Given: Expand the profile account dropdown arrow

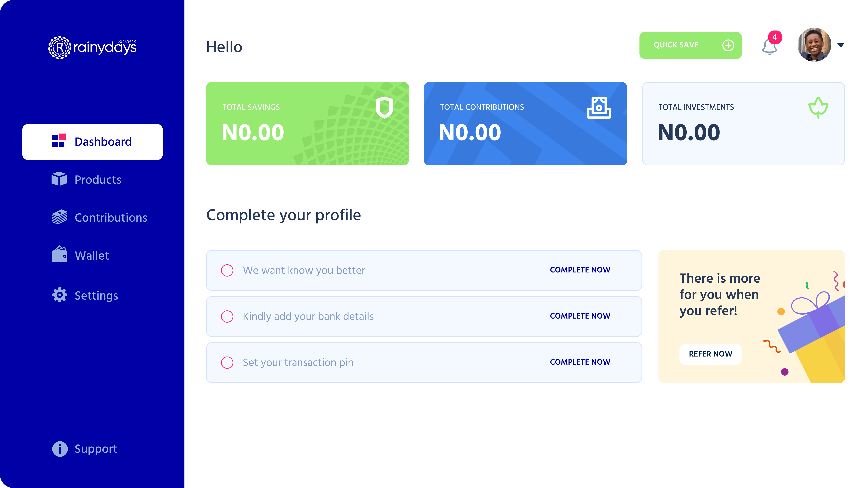Looking at the screenshot, I should coord(841,45).
